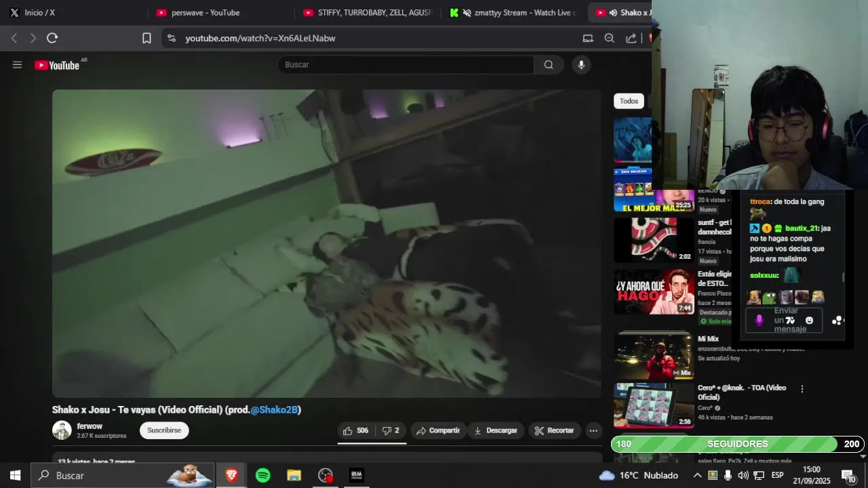Switch to the STIFFY, TURROBABY, ZELL tab
868x488 pixels.
pos(366,12)
